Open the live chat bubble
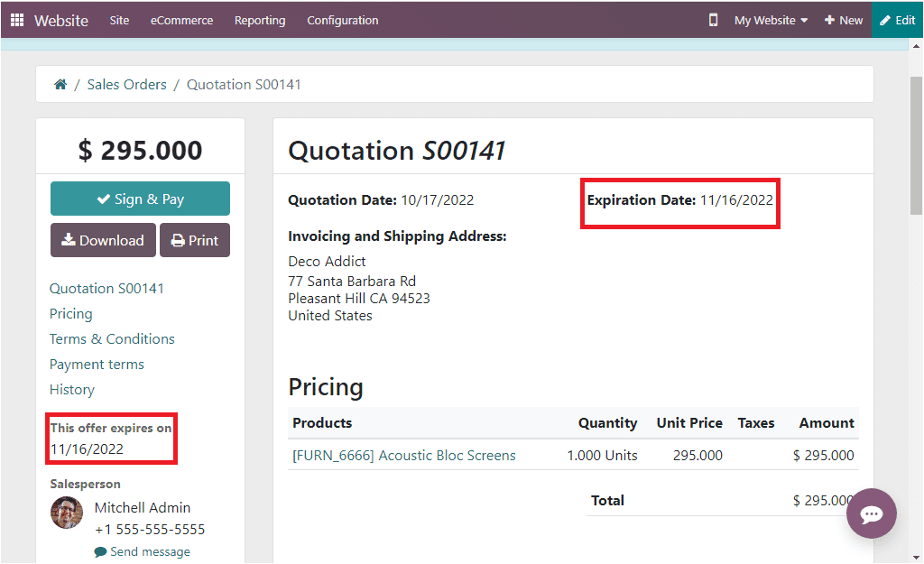Viewport: 924px width, 564px height. 872,513
